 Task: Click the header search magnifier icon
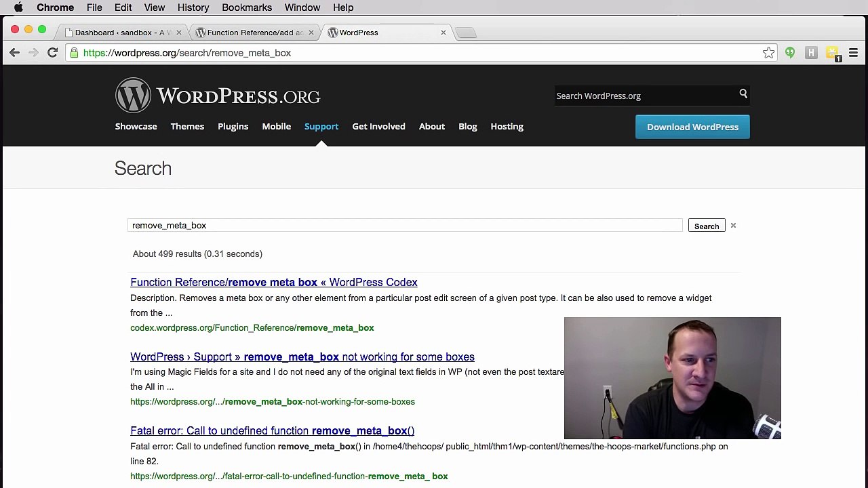click(x=743, y=94)
